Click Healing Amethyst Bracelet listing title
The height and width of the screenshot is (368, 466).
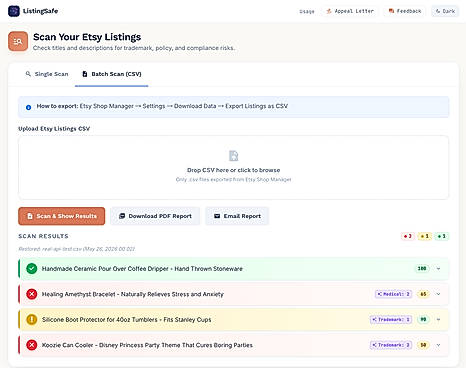[133, 294]
